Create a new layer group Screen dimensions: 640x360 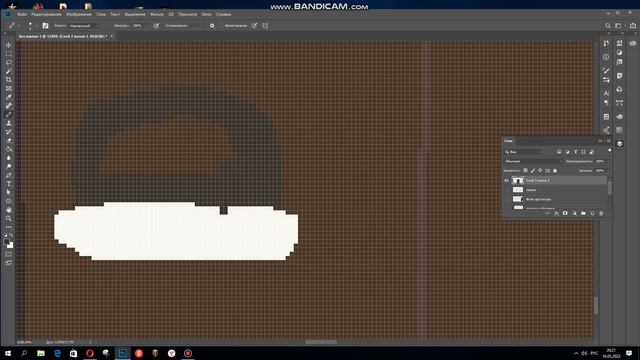click(583, 213)
